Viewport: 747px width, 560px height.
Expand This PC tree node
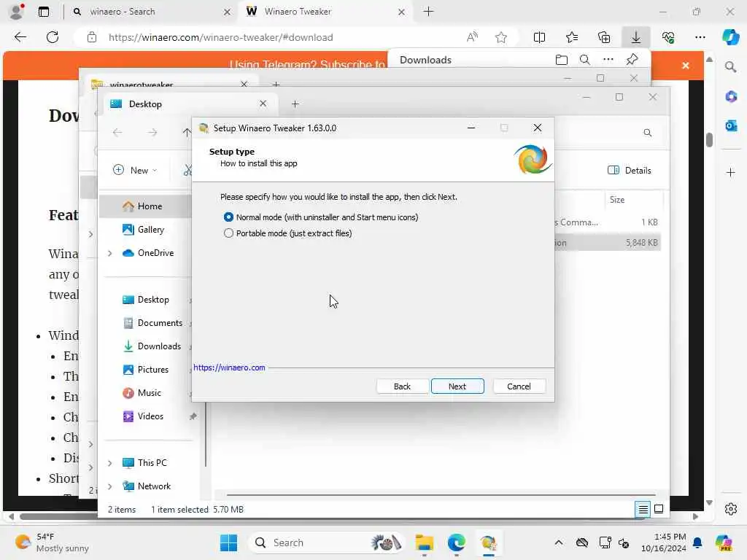pyautogui.click(x=109, y=463)
